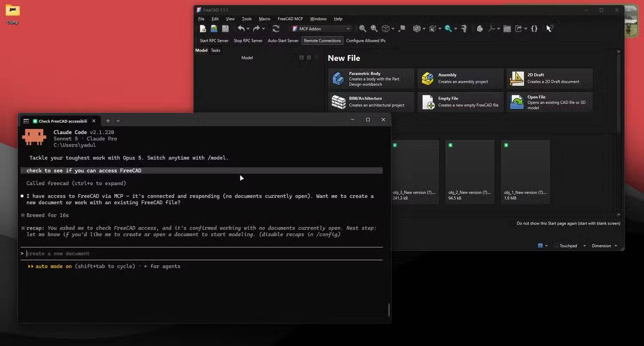Screen dimensions: 644x346
Task: Expand the view cube dropdown arrow
Action: [x=393, y=29]
